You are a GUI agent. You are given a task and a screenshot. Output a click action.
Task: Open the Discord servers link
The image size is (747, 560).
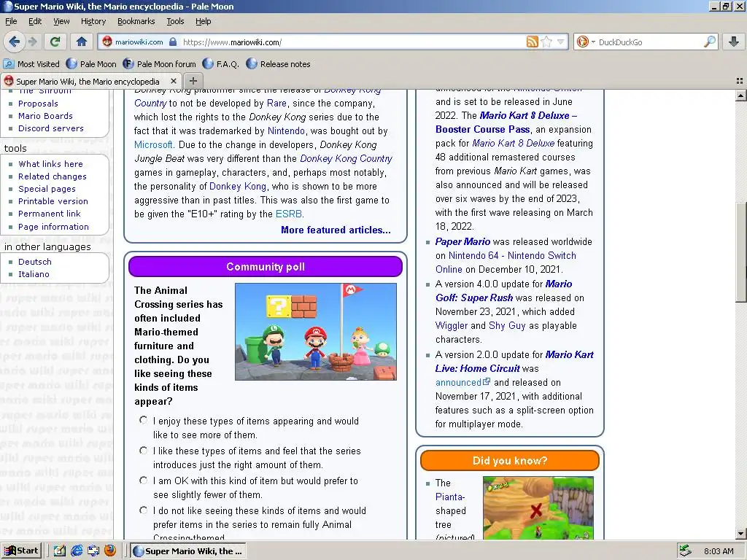pos(50,128)
